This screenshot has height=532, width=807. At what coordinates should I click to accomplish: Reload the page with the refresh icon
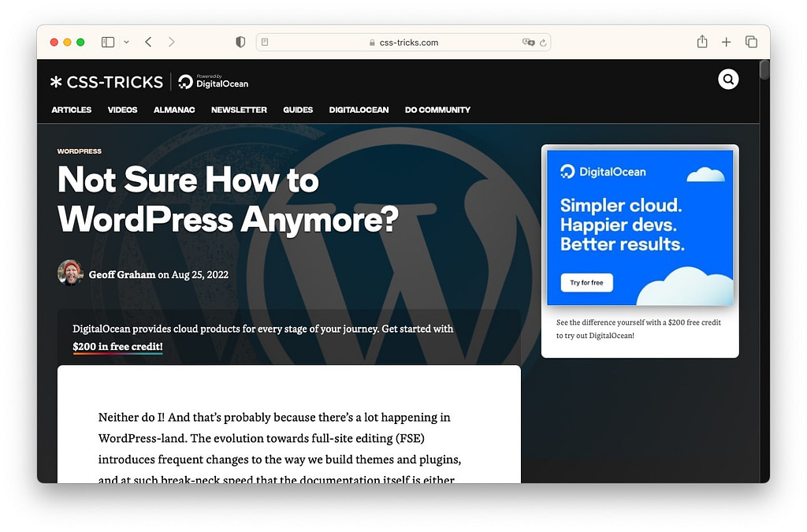point(541,43)
